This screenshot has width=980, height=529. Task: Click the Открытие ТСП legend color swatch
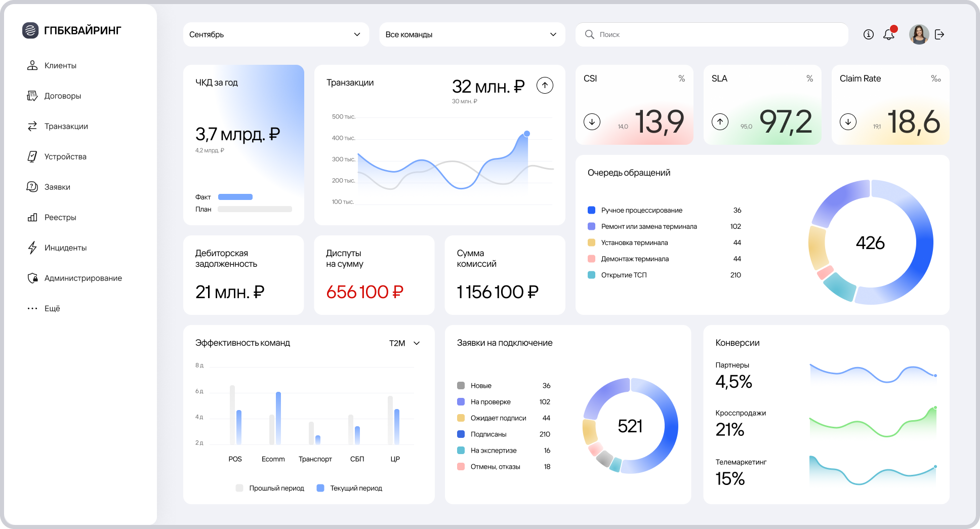pos(591,275)
